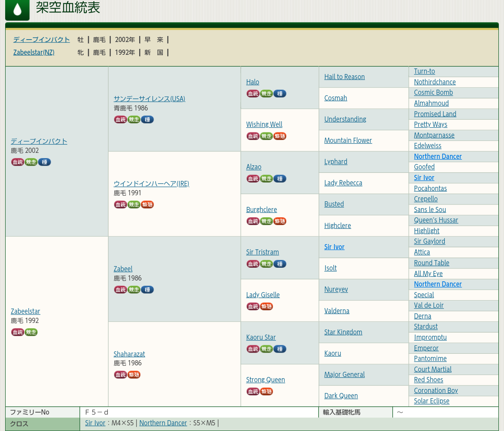Select the 種 badge under Zabeel
This screenshot has height=431, width=504.
(147, 290)
